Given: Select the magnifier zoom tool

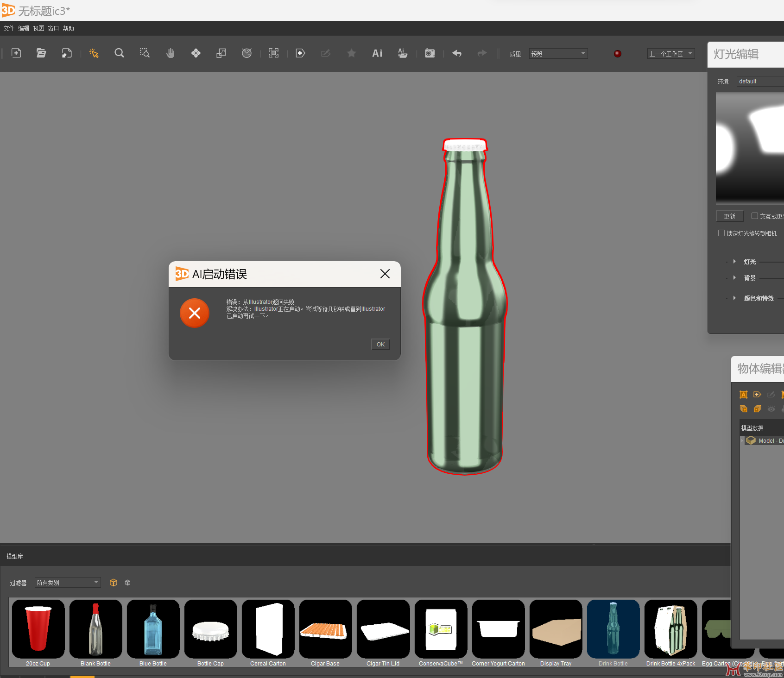Looking at the screenshot, I should coord(119,53).
